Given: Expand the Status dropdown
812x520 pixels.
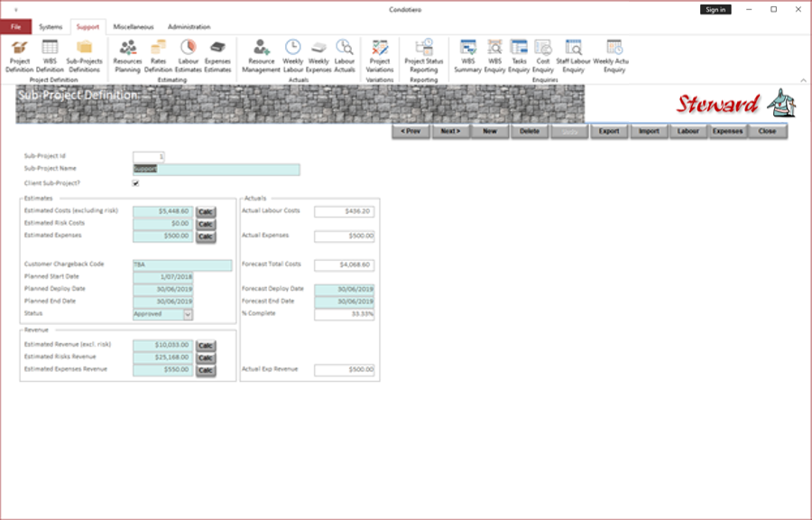Looking at the screenshot, I should click(188, 314).
